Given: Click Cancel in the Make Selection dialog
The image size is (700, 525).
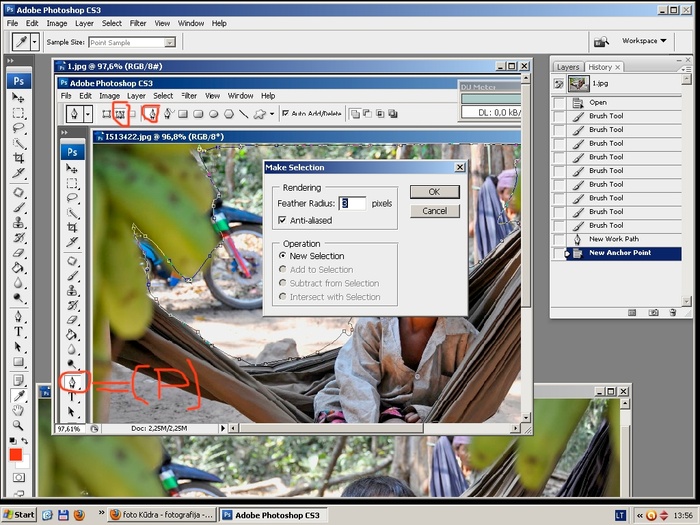Looking at the screenshot, I should (434, 211).
